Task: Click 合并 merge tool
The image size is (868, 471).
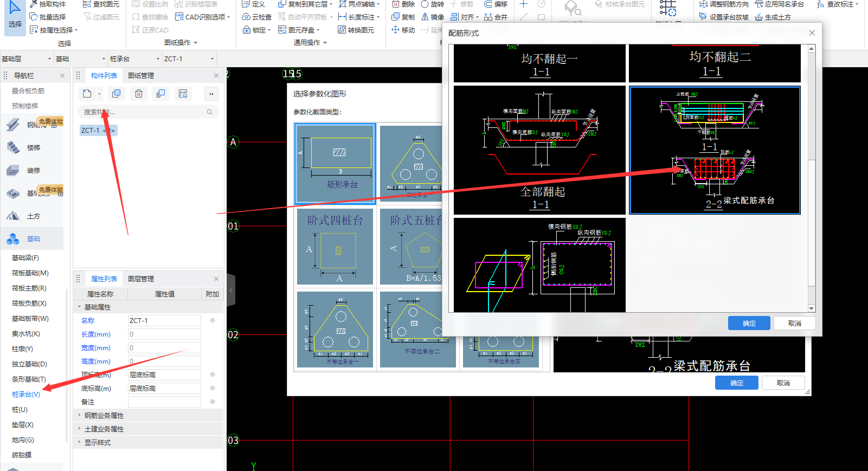Action: (x=496, y=17)
